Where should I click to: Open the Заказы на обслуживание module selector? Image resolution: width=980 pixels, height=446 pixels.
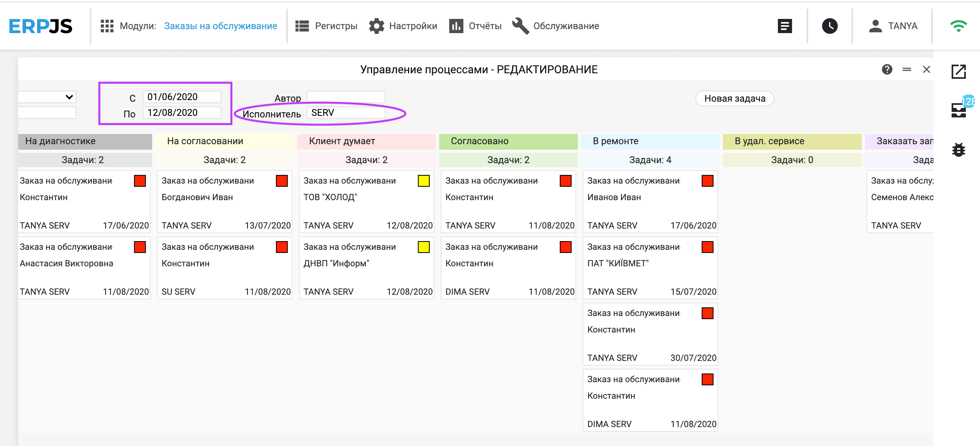220,26
